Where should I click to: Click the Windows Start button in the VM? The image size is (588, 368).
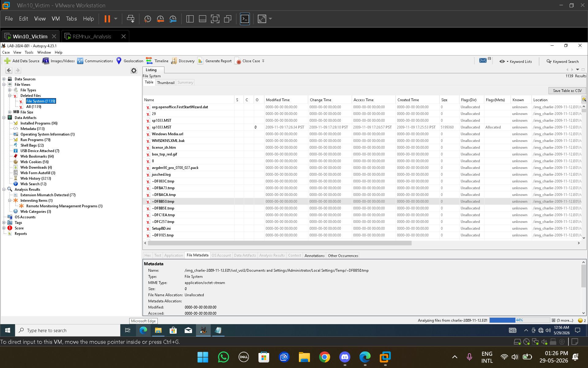(8, 330)
